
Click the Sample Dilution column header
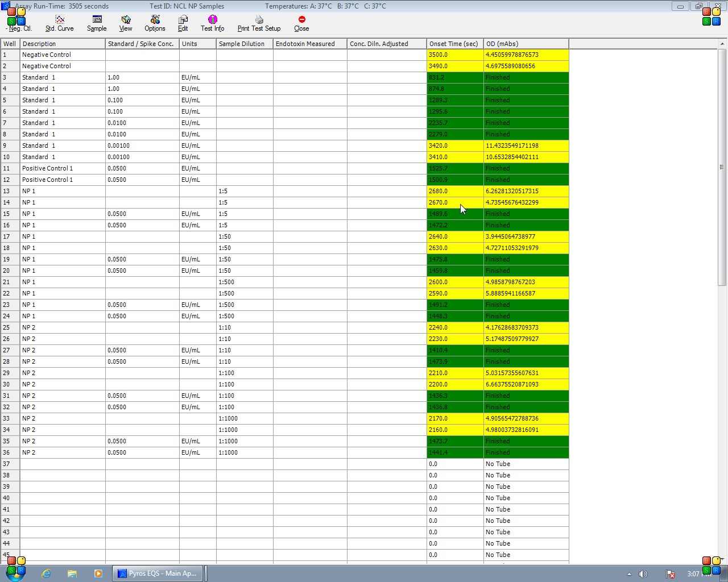245,44
